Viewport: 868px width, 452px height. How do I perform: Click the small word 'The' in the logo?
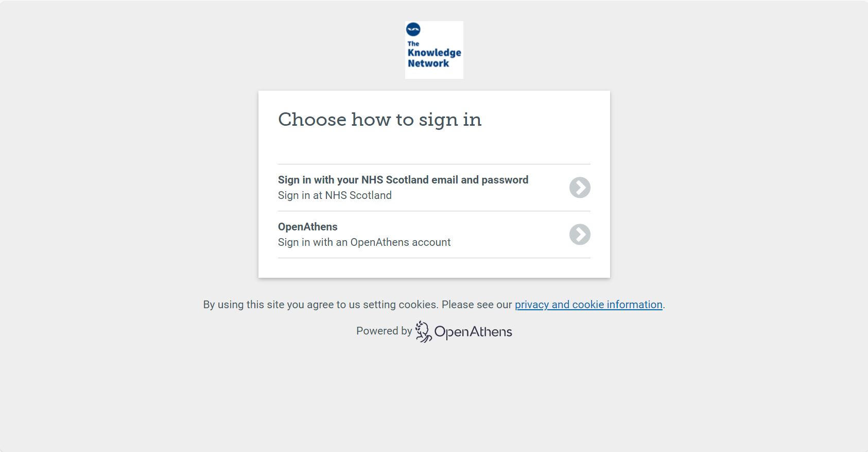point(413,43)
